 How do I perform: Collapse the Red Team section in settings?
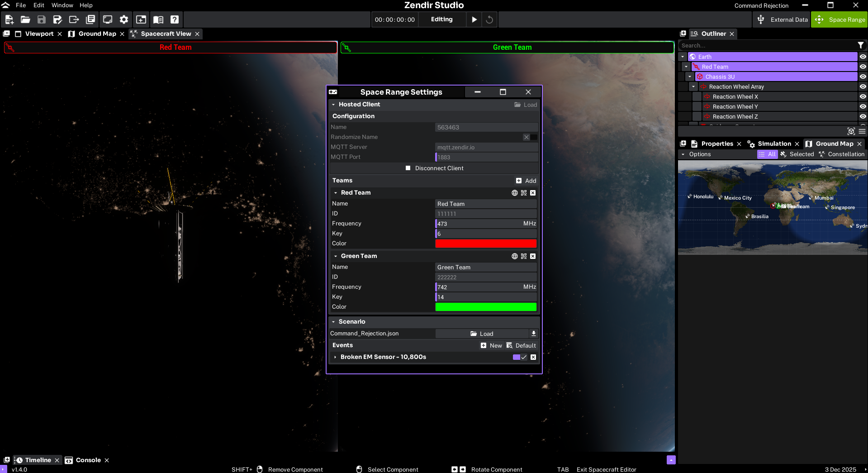[336, 193]
